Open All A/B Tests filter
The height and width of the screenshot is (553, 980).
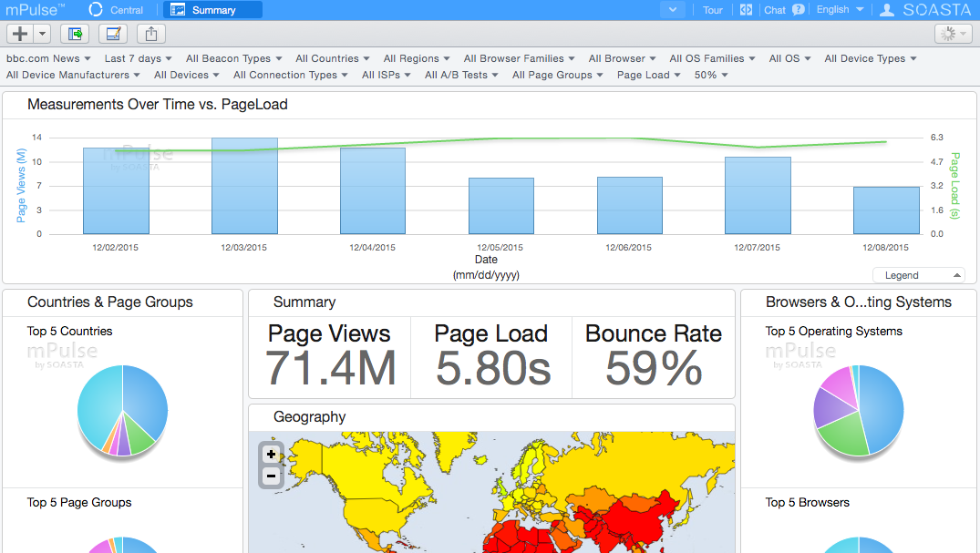461,75
